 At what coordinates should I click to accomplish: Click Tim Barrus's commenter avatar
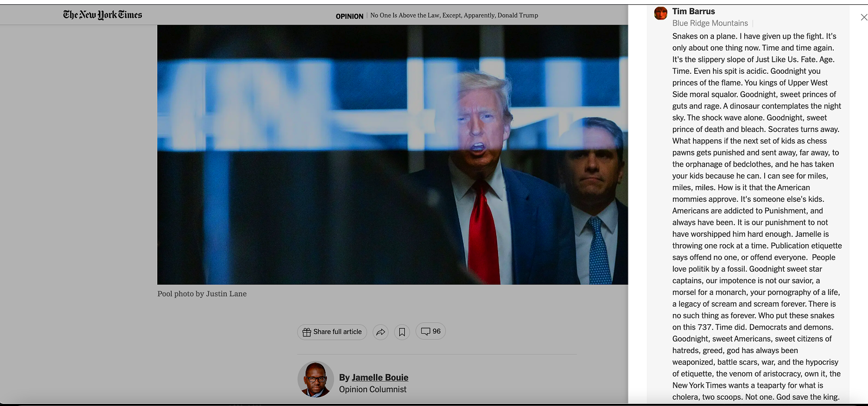661,13
